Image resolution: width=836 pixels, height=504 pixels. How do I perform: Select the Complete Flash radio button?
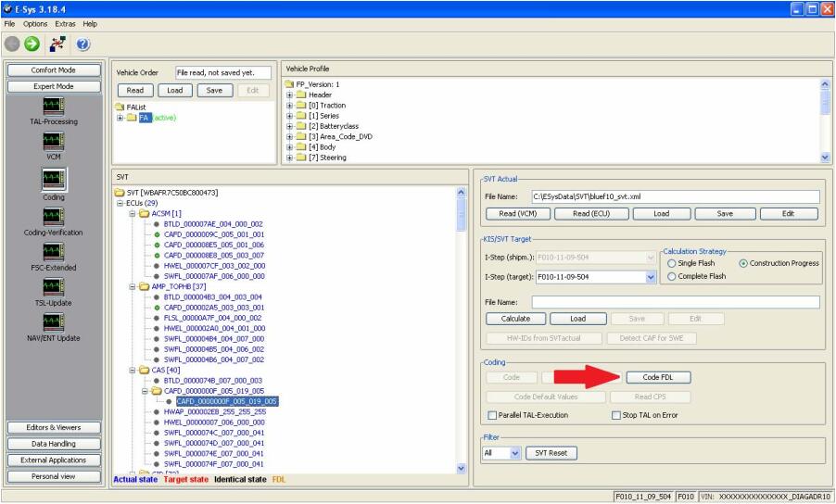coord(672,276)
